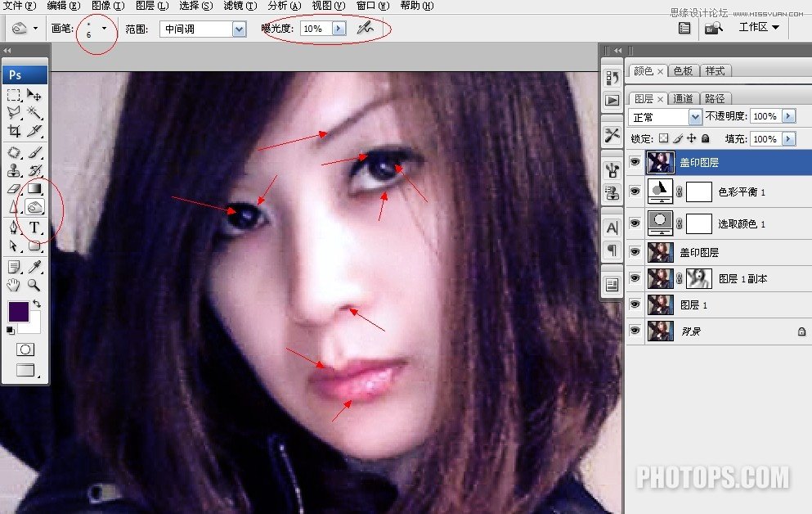Open the 不透明度 opacity slider arrow
Viewport: 812px width, 514px height.
(789, 116)
